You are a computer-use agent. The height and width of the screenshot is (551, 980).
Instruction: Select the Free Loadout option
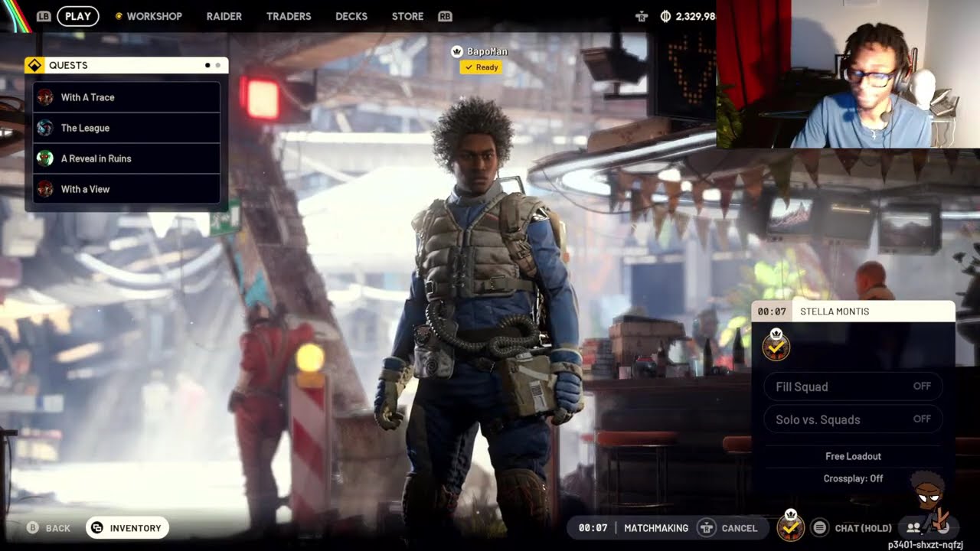coord(853,456)
